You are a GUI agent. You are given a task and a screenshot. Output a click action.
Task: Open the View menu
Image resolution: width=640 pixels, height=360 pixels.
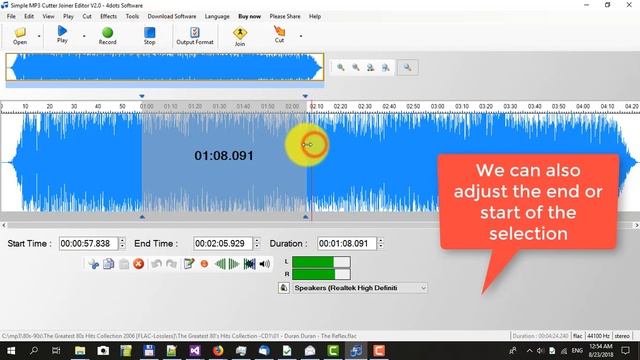(48, 16)
